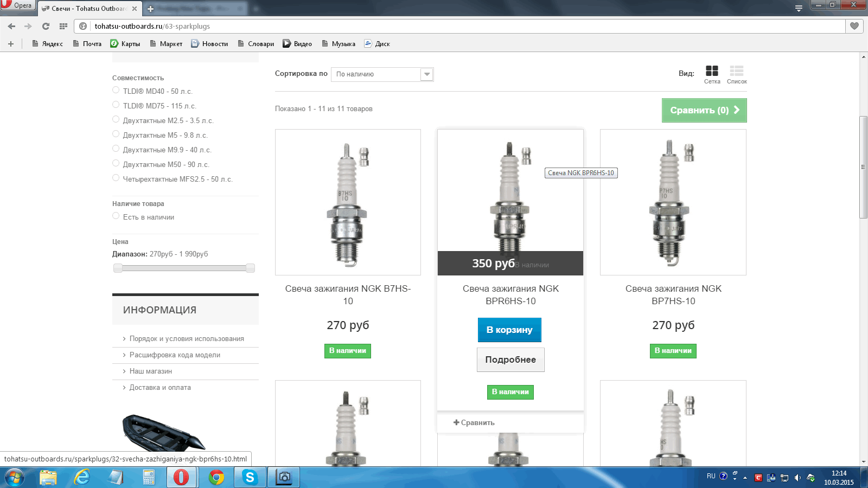Open Skype from the taskbar
The height and width of the screenshot is (488, 868).
coord(250,477)
